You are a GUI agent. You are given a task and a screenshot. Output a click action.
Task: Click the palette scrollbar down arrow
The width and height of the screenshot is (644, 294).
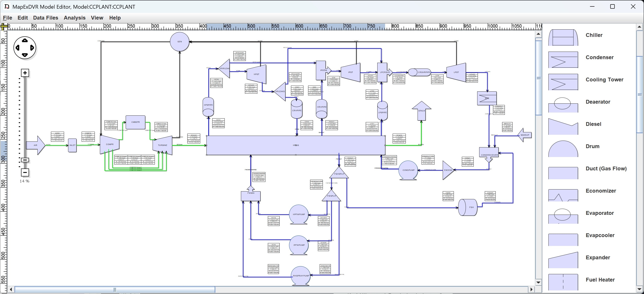[x=640, y=289]
